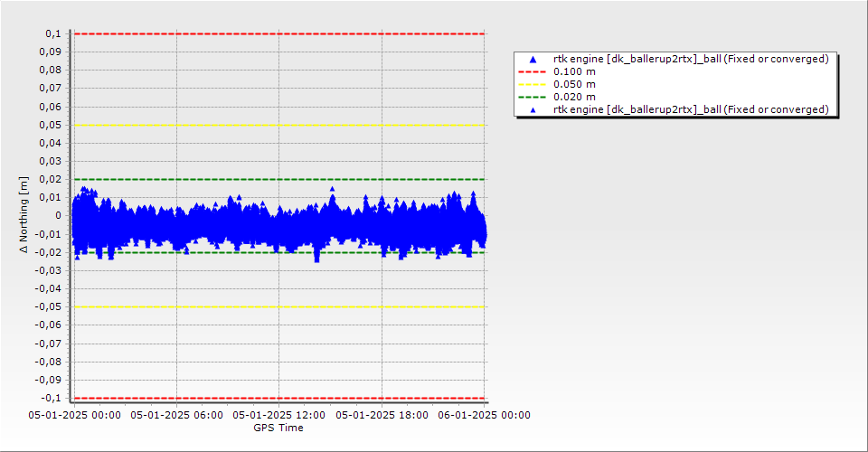Click the last rtk engine legend entry text
The image size is (868, 452).
pos(691,109)
